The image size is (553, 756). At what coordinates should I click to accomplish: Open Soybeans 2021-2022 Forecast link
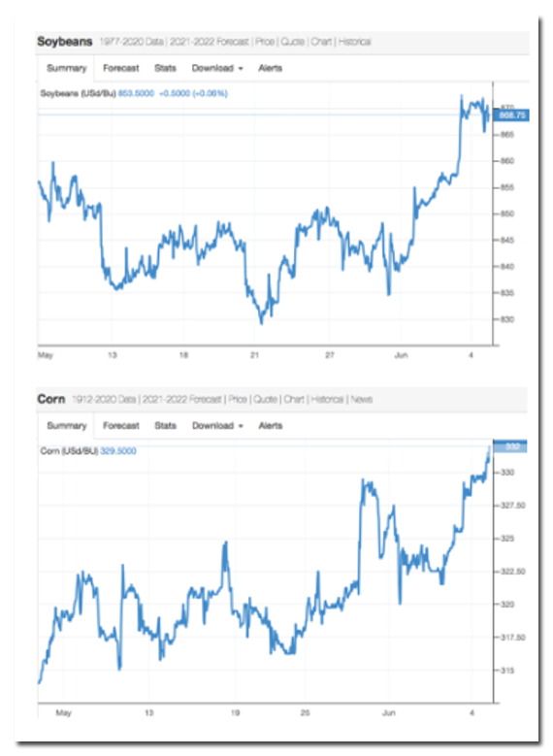coord(210,42)
